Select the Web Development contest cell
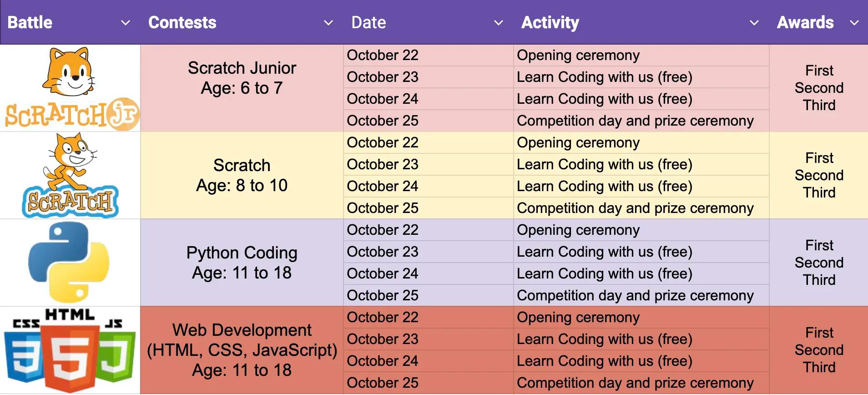868x395 pixels. pos(242,350)
